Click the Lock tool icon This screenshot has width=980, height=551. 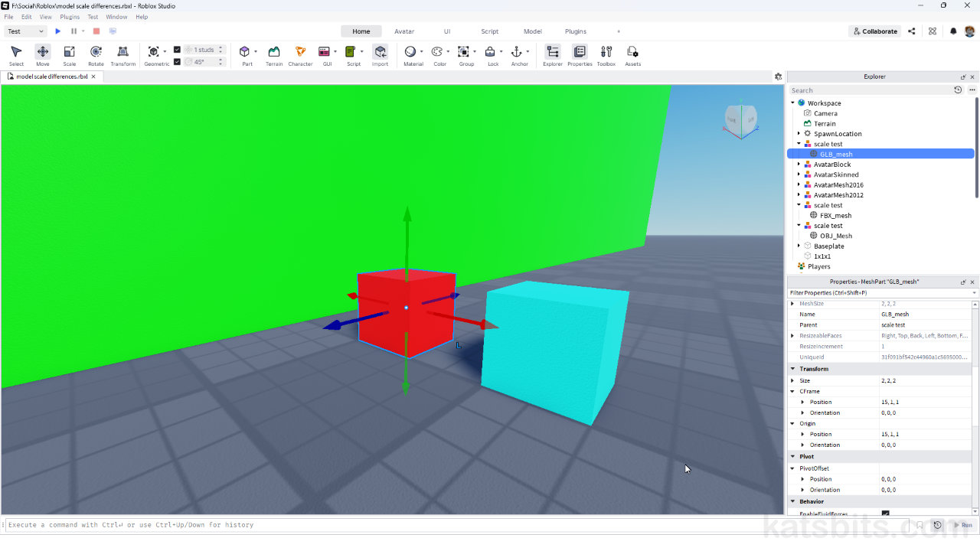(x=490, y=51)
